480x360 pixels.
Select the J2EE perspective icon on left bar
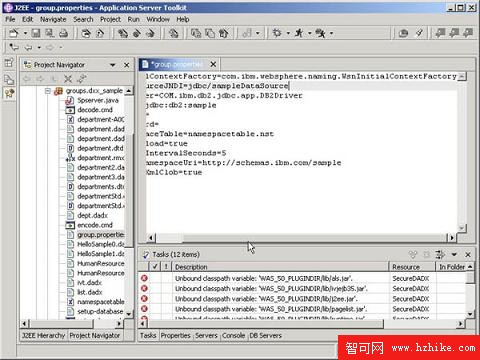coord(9,93)
